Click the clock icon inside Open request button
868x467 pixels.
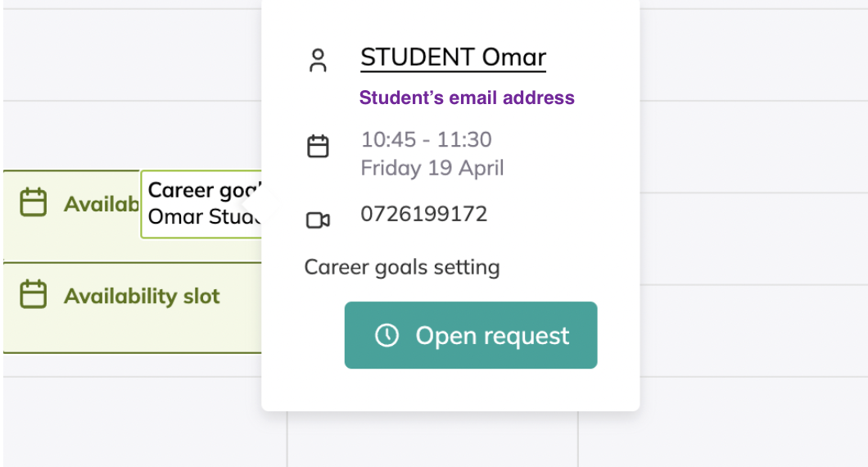point(387,335)
